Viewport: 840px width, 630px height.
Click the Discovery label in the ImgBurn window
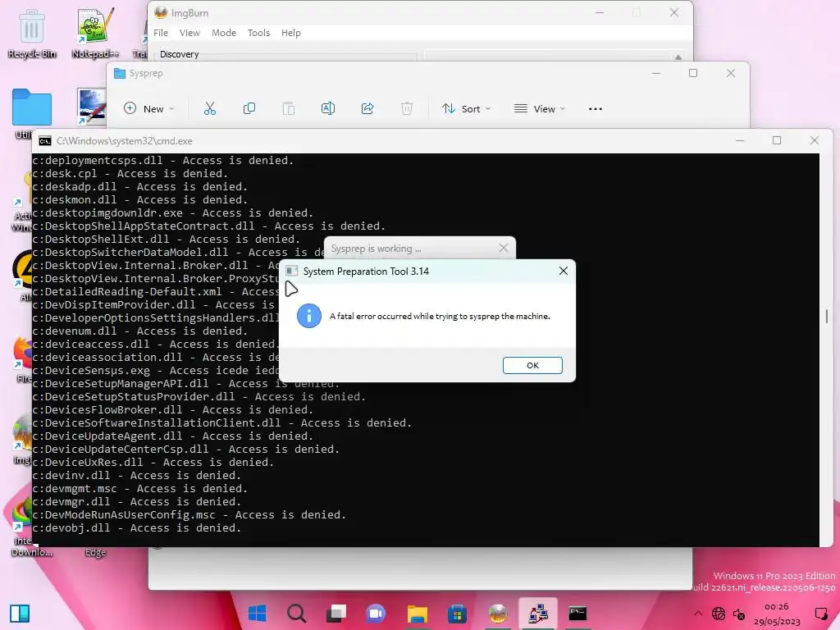[x=179, y=54]
